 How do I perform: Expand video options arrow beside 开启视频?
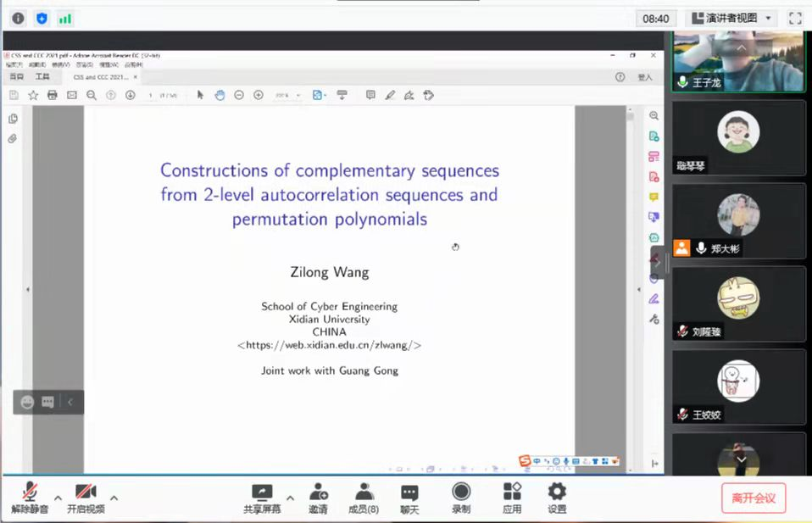coord(114,498)
